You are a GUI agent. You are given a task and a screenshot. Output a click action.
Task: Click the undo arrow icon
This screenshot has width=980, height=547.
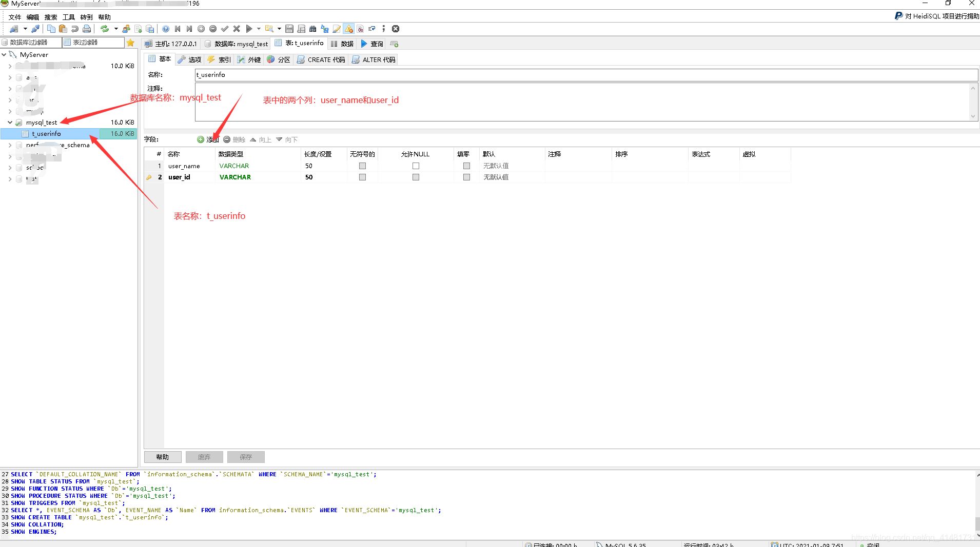coord(75,29)
